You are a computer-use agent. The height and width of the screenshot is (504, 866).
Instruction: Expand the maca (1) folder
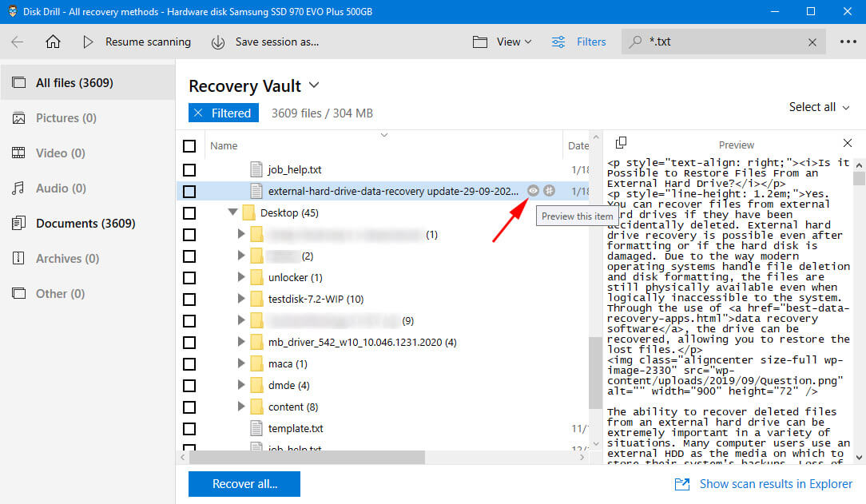(x=240, y=363)
